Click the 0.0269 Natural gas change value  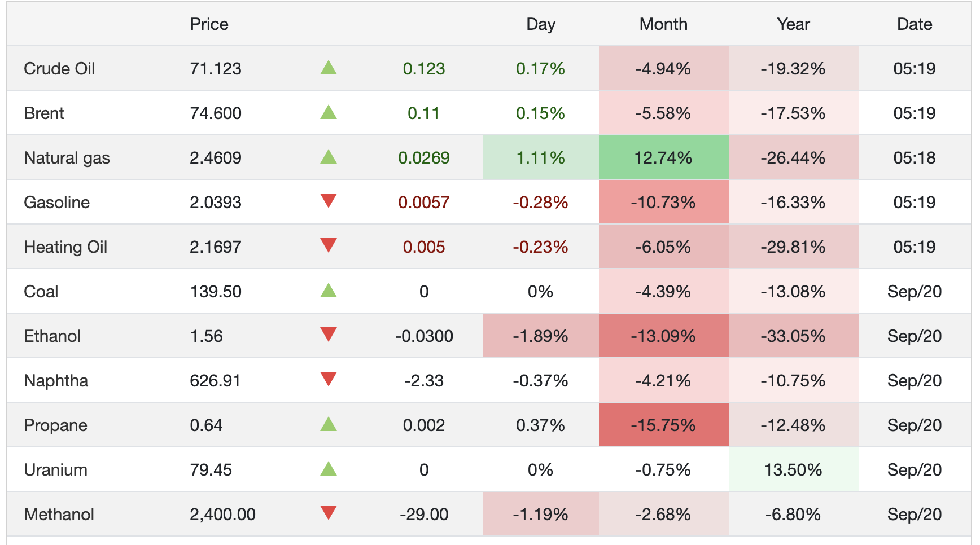click(424, 158)
